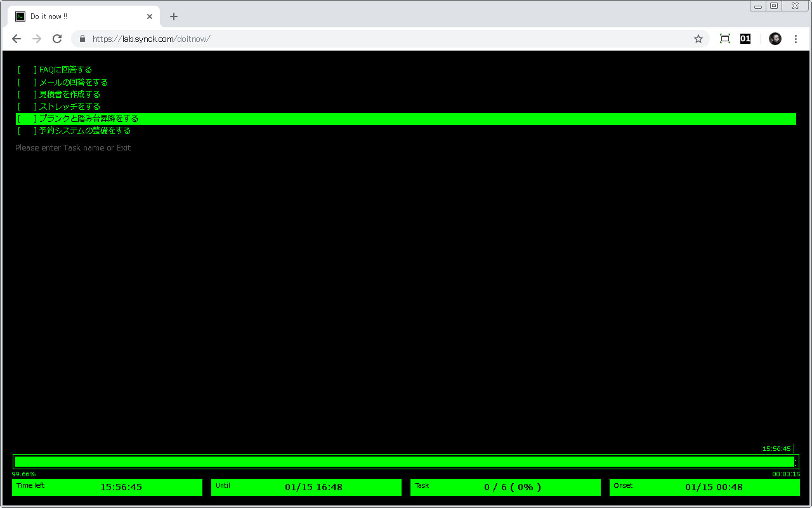
Task: Click the browser forward arrow
Action: pyautogui.click(x=37, y=39)
